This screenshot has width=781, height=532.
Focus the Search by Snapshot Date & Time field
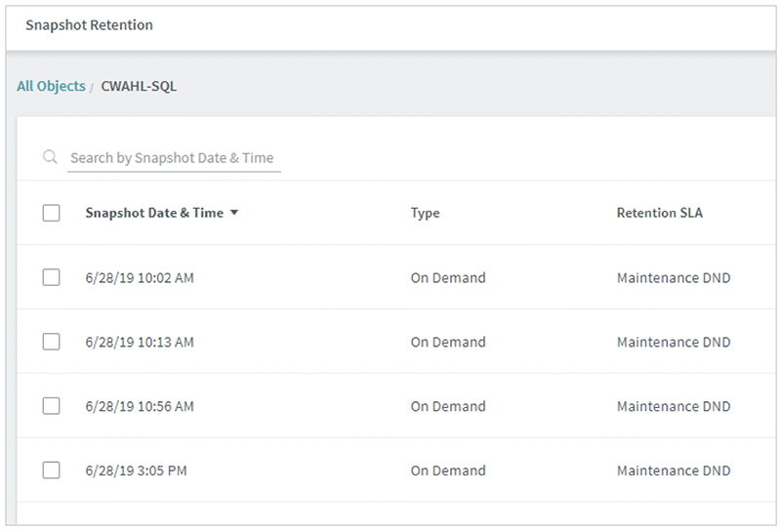click(174, 158)
